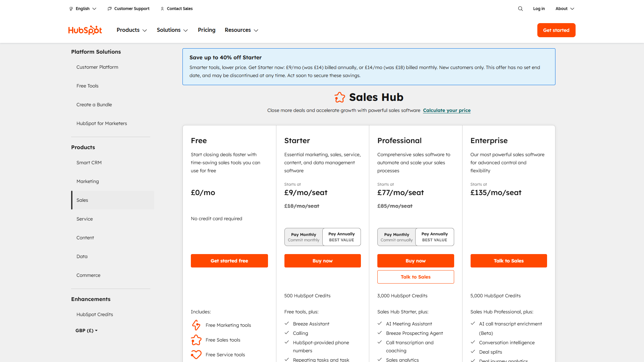Click 'Calling' feature in Starter
The image size is (644, 362).
point(300,333)
